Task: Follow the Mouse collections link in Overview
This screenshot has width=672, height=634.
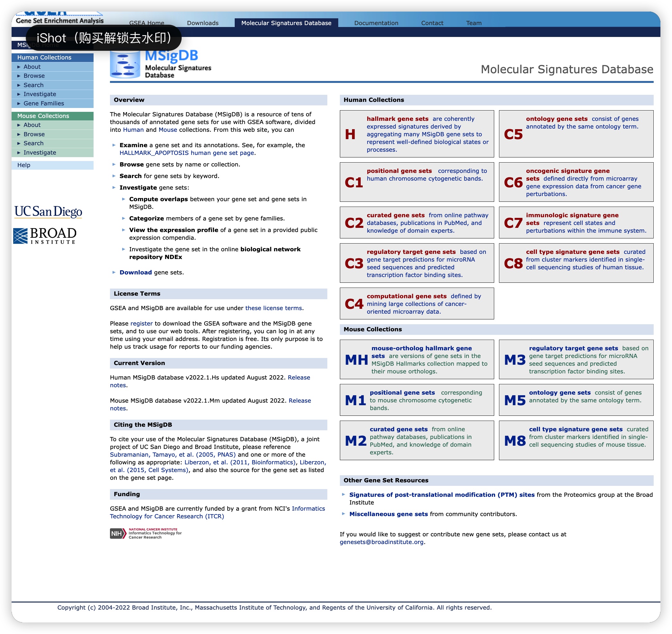Action: (x=168, y=130)
